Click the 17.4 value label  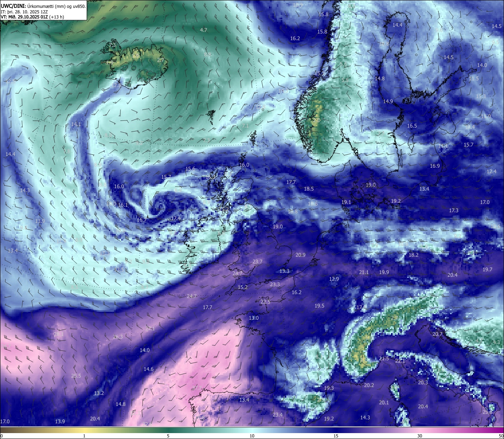pyautogui.click(x=176, y=219)
